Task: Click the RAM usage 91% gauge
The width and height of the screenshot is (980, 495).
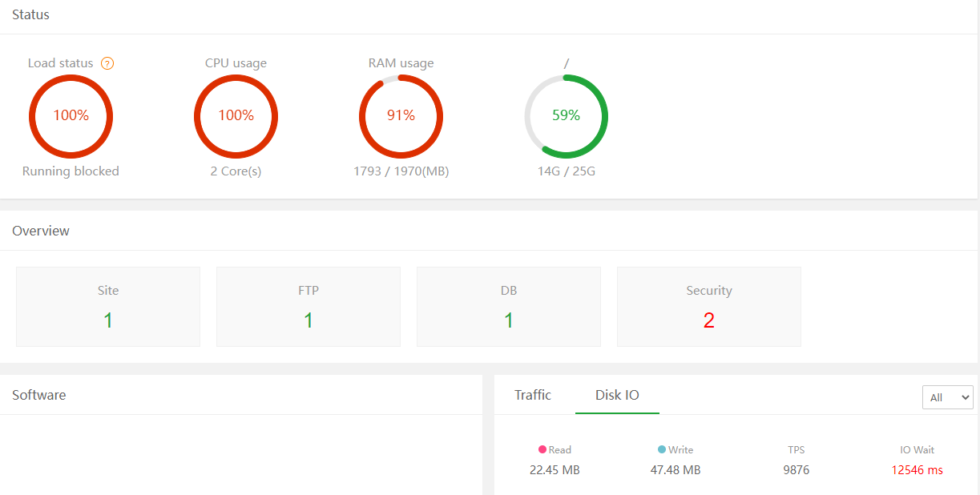Action: pos(401,115)
